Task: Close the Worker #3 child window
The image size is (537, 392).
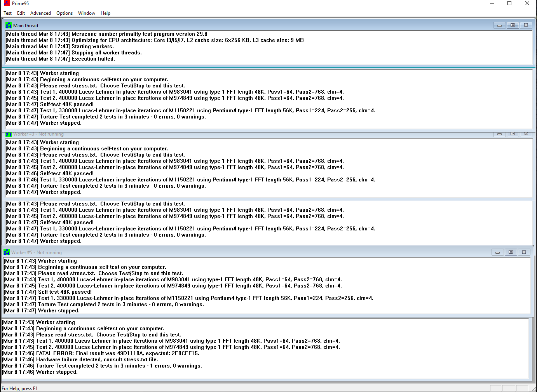Action: [526, 134]
